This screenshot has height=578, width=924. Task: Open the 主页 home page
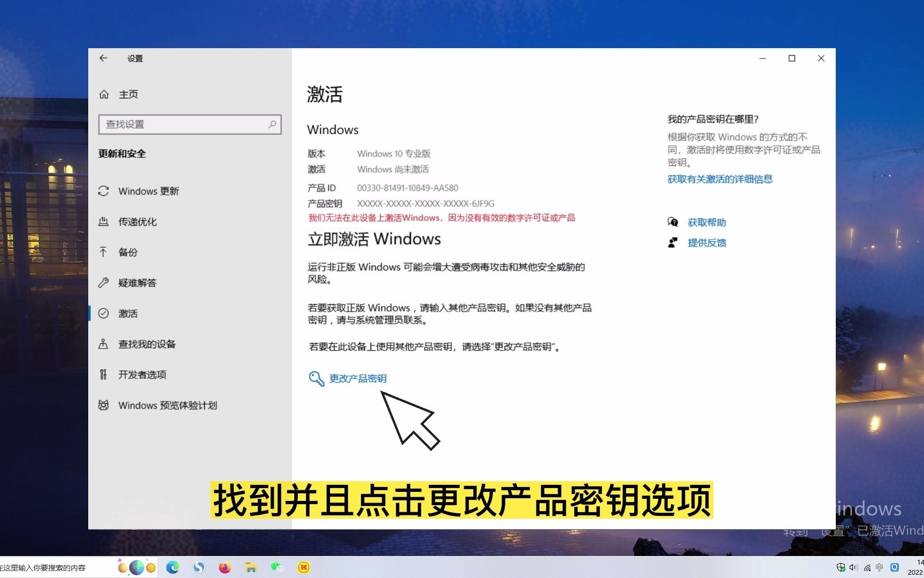(128, 94)
